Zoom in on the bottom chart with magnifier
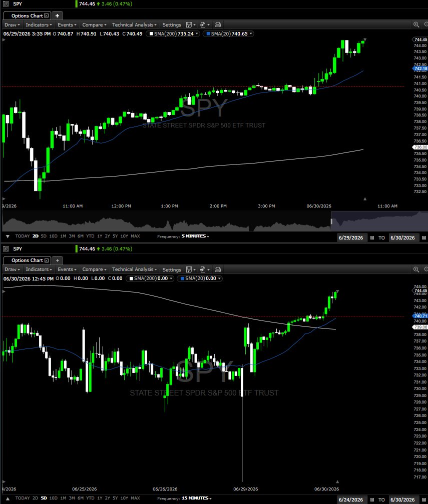This screenshot has width=428, height=504. point(416,269)
